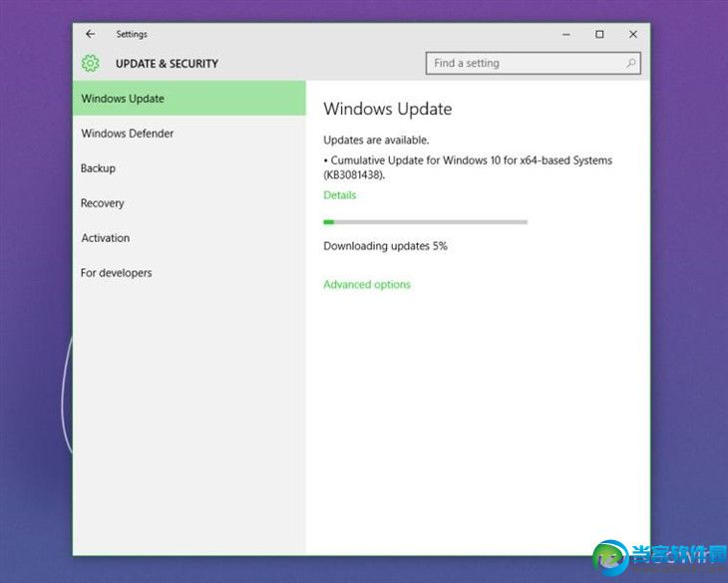Viewport: 728px width, 583px height.
Task: Click the download progress bar
Action: [425, 222]
